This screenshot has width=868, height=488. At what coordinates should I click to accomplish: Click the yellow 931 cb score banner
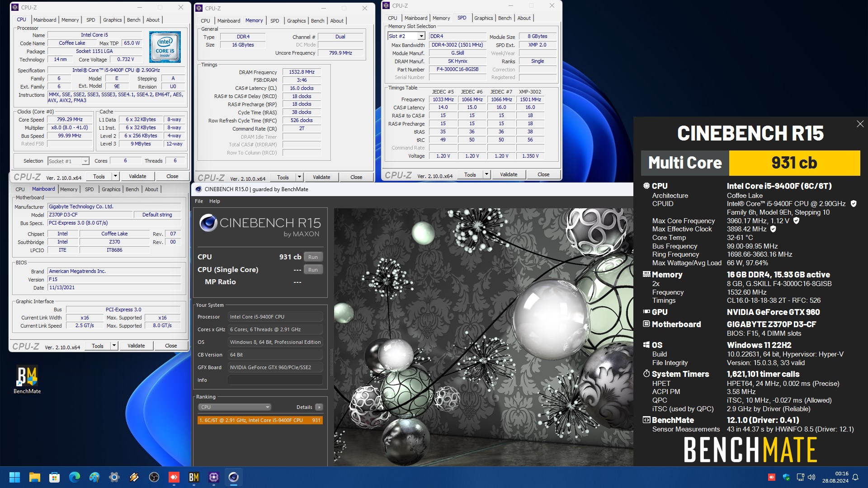click(x=794, y=163)
